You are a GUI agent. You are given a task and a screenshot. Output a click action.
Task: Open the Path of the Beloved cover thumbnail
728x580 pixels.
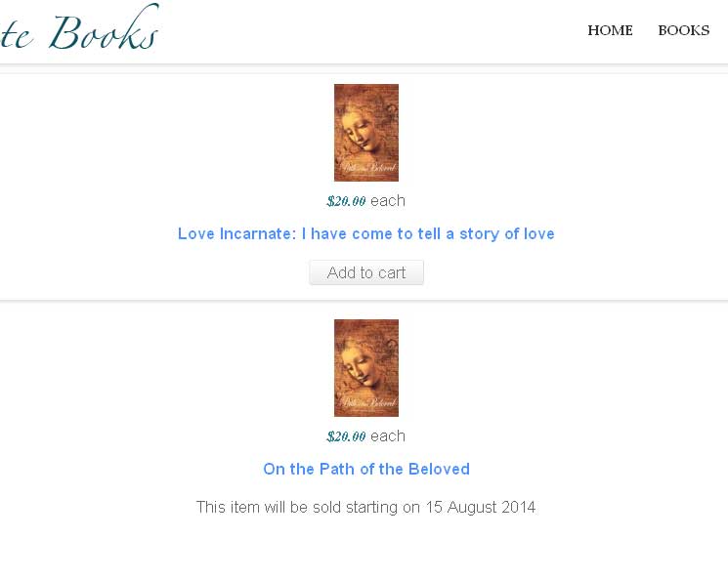[366, 368]
